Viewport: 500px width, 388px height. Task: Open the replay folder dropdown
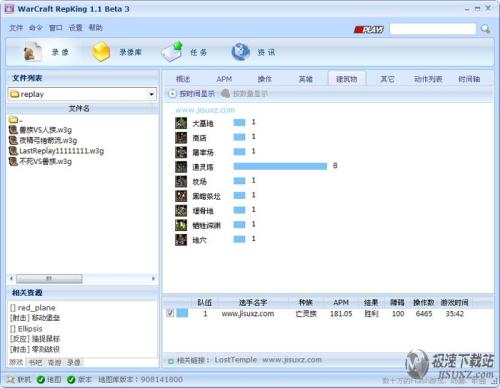point(152,94)
